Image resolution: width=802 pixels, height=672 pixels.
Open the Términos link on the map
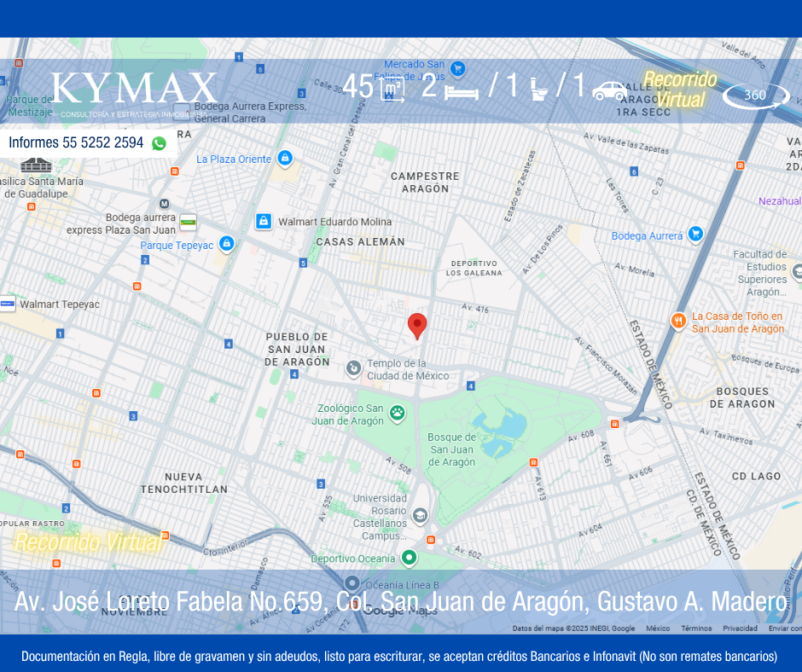point(696,629)
